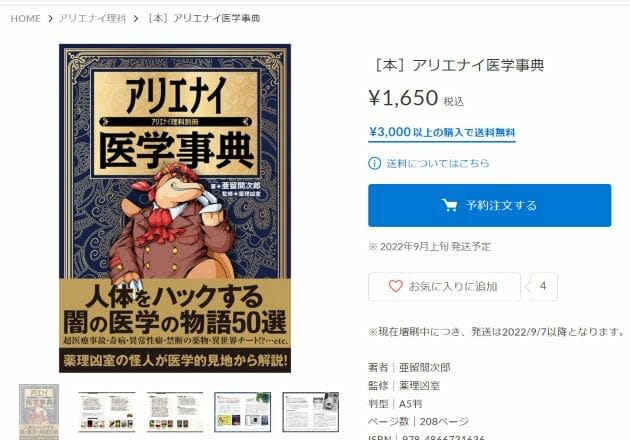Click the heart icon to favorite
Screen dimensions: 630x440
[395, 286]
